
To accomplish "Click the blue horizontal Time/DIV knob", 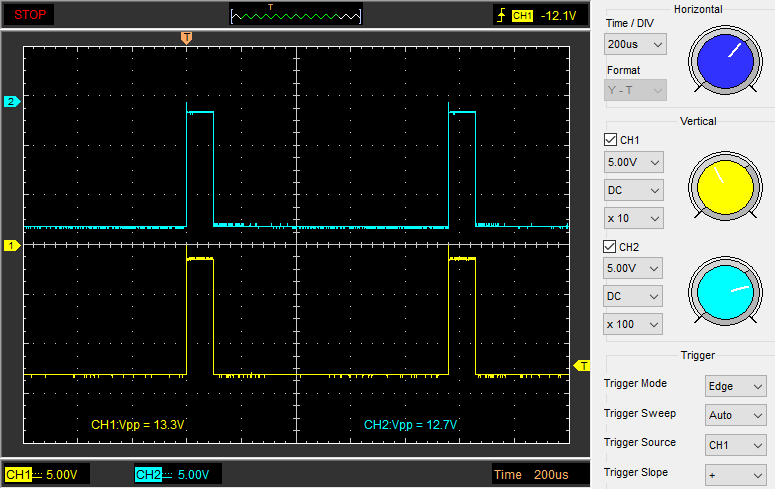I will tap(725, 60).
